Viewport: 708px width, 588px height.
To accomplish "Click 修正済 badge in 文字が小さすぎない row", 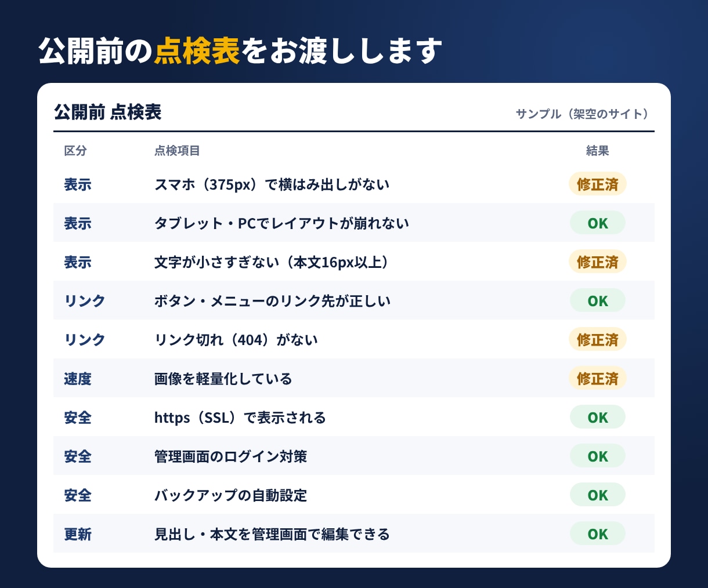I will coord(597,262).
